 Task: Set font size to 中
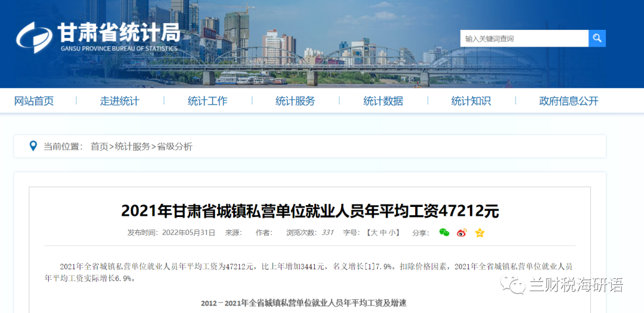coord(383,233)
